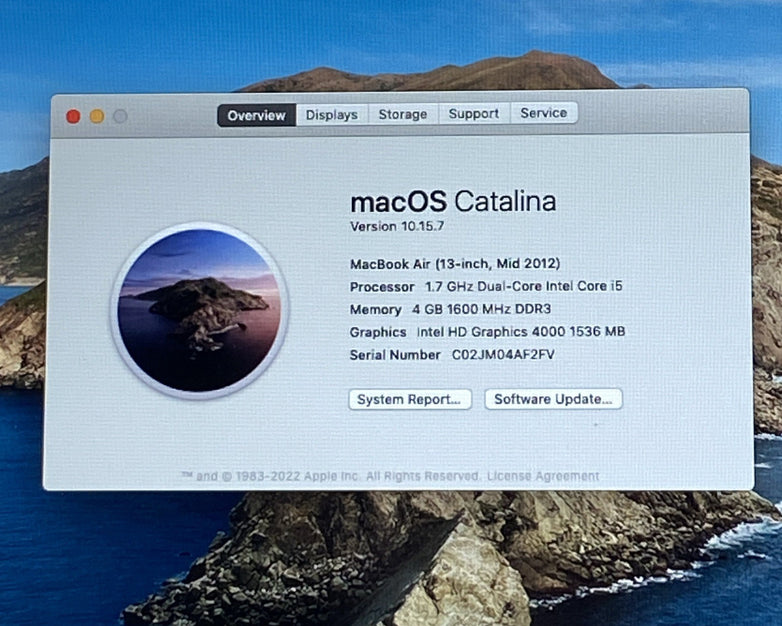
Task: Switch to the Overview tab
Action: pos(256,115)
